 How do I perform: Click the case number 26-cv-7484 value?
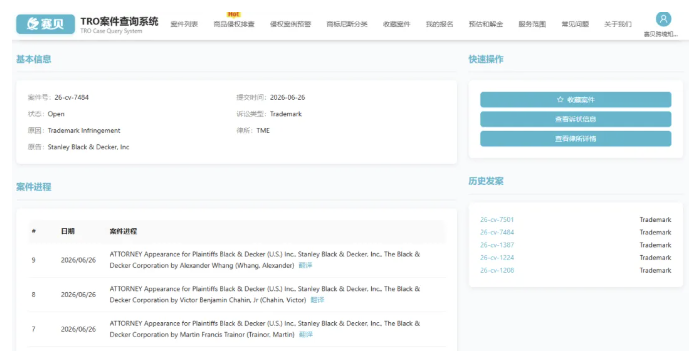click(71, 97)
